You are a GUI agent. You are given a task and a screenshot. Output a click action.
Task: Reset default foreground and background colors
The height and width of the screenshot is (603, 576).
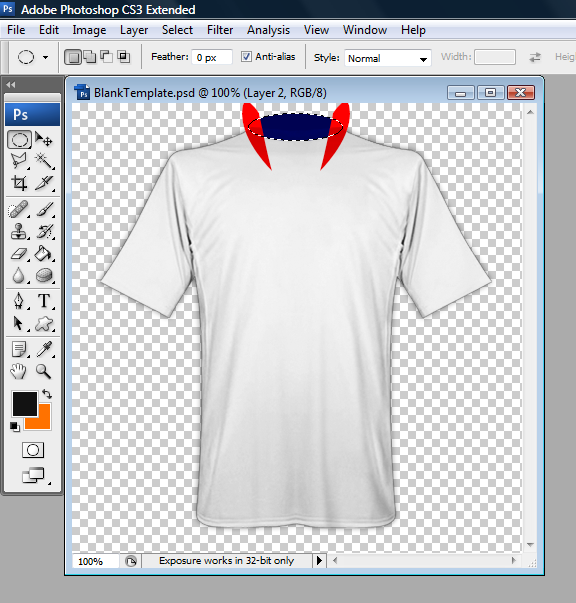pos(15,426)
